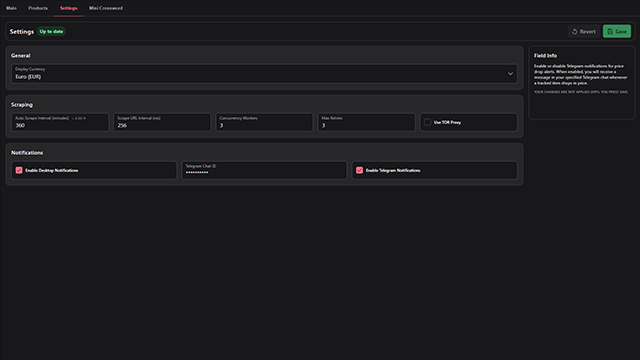Click the Auto Scrape Interval field
Image resolution: width=640 pixels, height=360 pixels.
(x=60, y=122)
